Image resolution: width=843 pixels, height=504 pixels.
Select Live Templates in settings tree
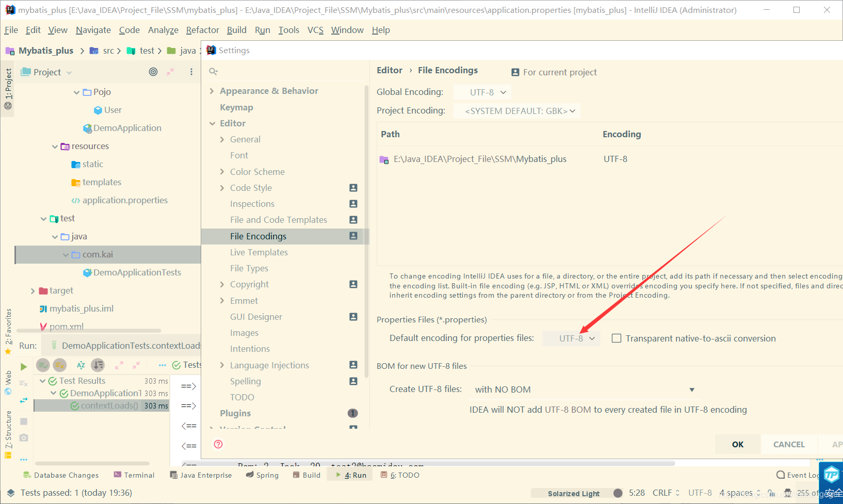click(x=259, y=252)
